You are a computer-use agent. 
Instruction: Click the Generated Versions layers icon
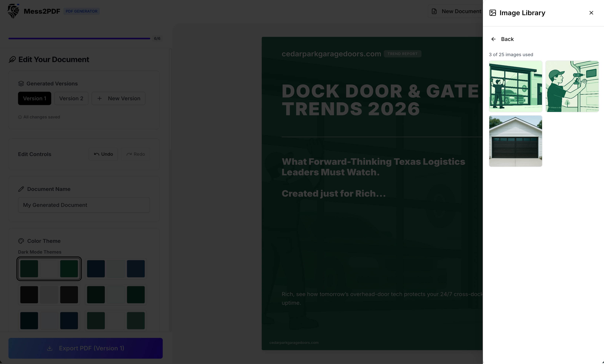21,84
